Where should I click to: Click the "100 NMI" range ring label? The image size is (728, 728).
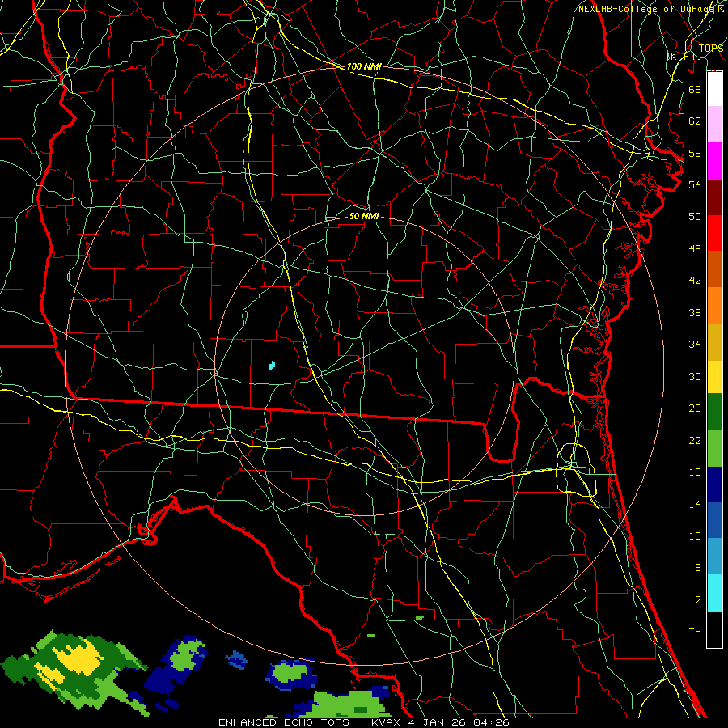364,66
